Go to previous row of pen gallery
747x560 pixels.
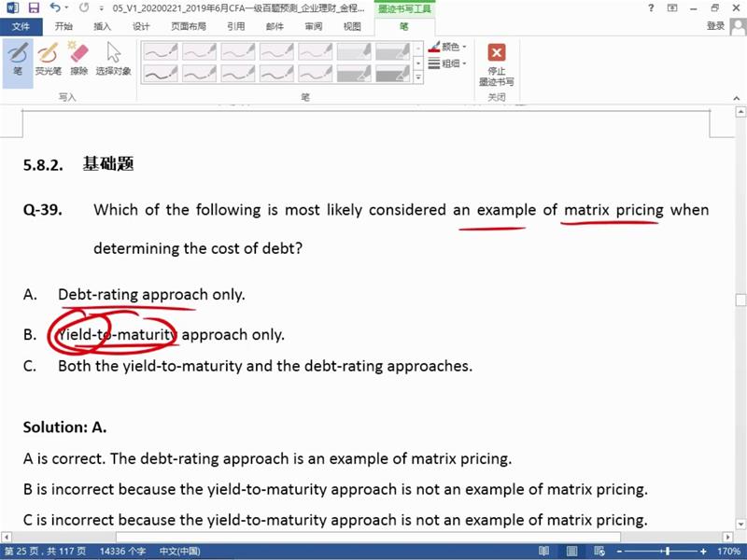point(418,49)
